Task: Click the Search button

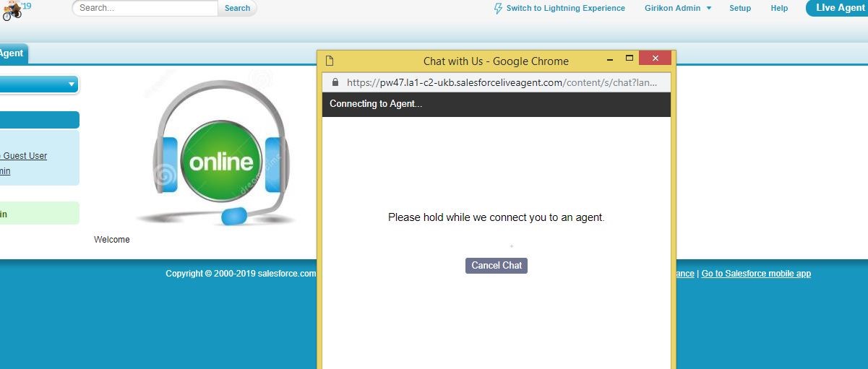Action: [x=237, y=8]
